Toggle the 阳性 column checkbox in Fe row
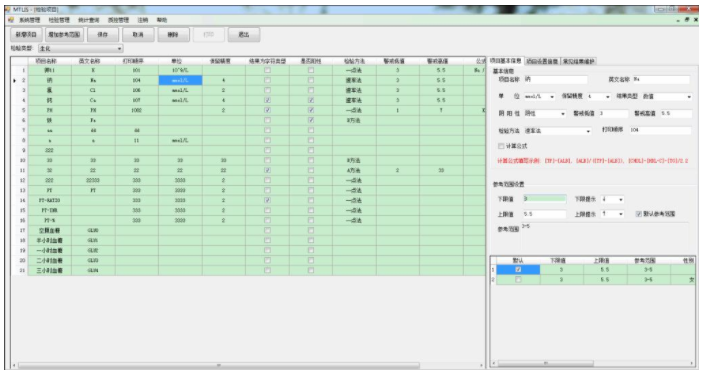This screenshot has height=377, width=703. pos(311,120)
